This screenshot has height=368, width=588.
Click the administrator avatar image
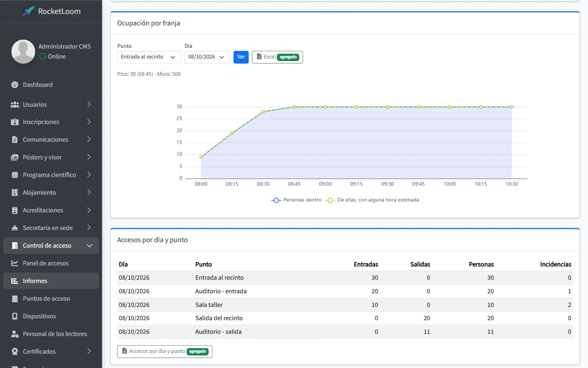pos(23,52)
